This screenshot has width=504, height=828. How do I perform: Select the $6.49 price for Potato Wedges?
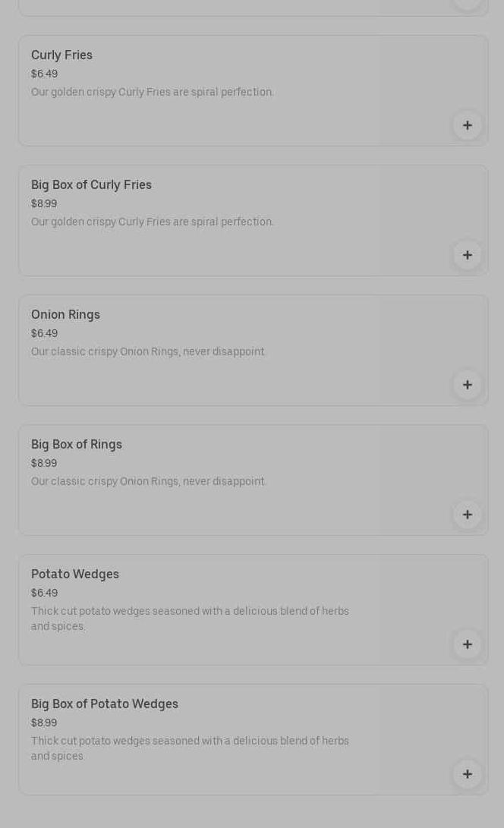(44, 593)
